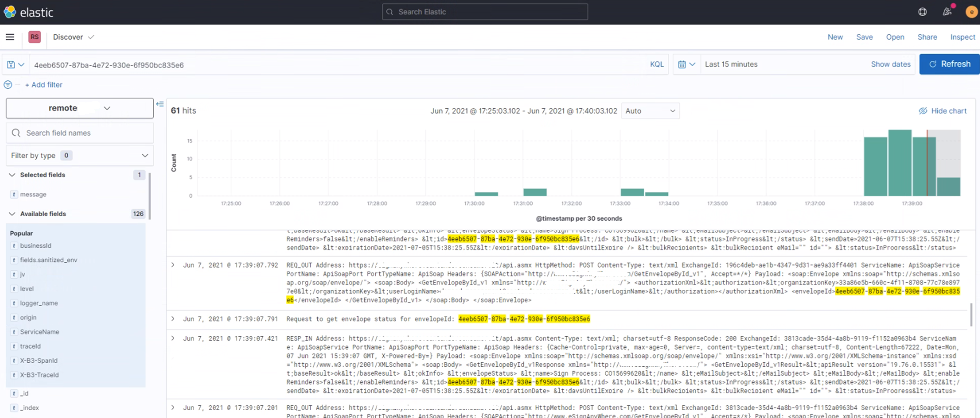The height and width of the screenshot is (418, 980).
Task: Open the Last 15 minutes time picker
Action: [x=731, y=65]
